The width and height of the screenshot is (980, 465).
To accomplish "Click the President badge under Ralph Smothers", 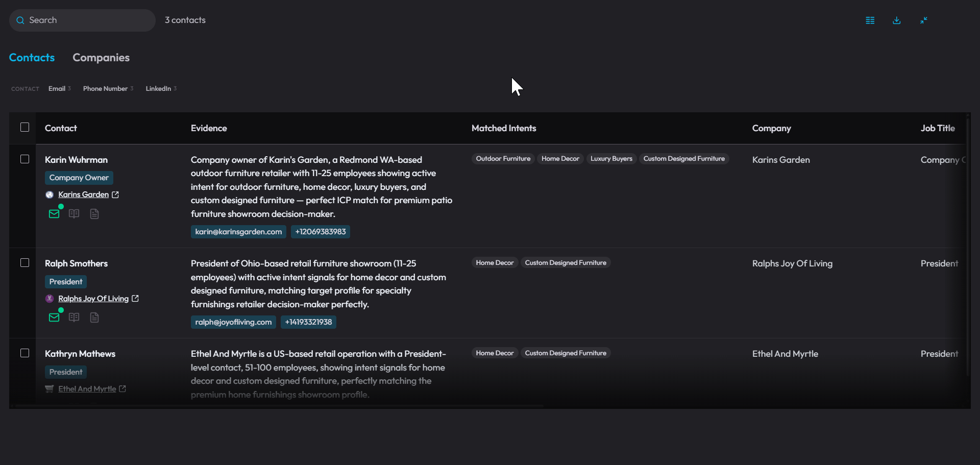I will (x=66, y=282).
